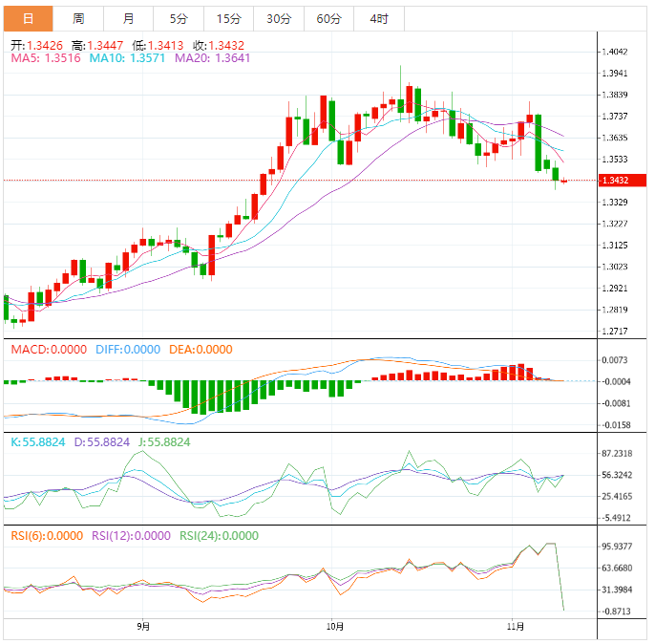
Task: Click the 1.2921 price axis value
Action: (x=615, y=289)
